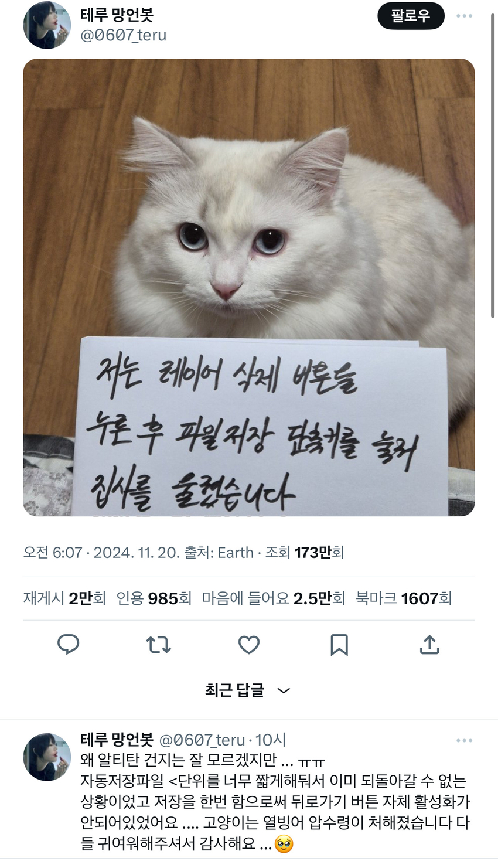Image resolution: width=498 pixels, height=868 pixels.
Task: Follow the account with the 팔로우 button
Action: (411, 16)
